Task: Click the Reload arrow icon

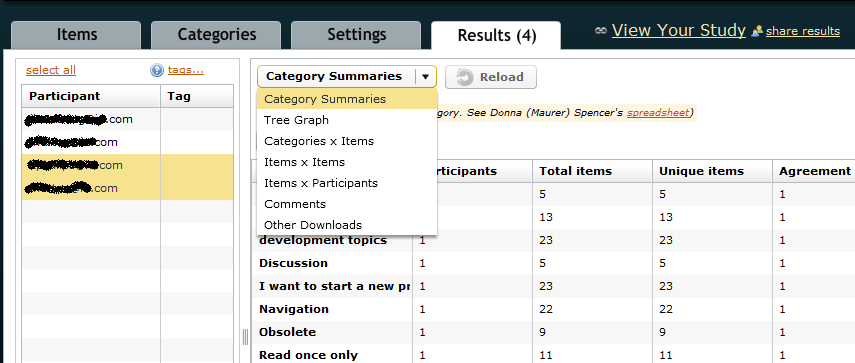Action: [464, 77]
